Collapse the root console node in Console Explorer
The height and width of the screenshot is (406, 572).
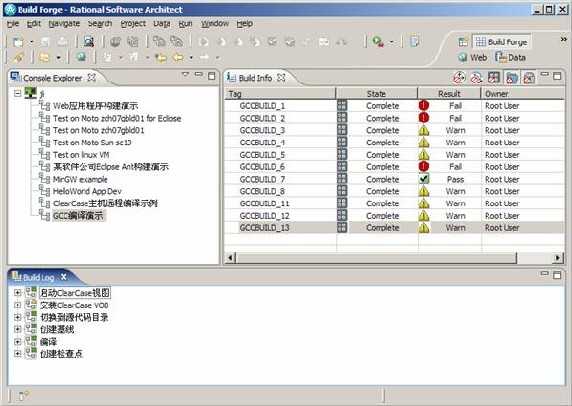17,93
